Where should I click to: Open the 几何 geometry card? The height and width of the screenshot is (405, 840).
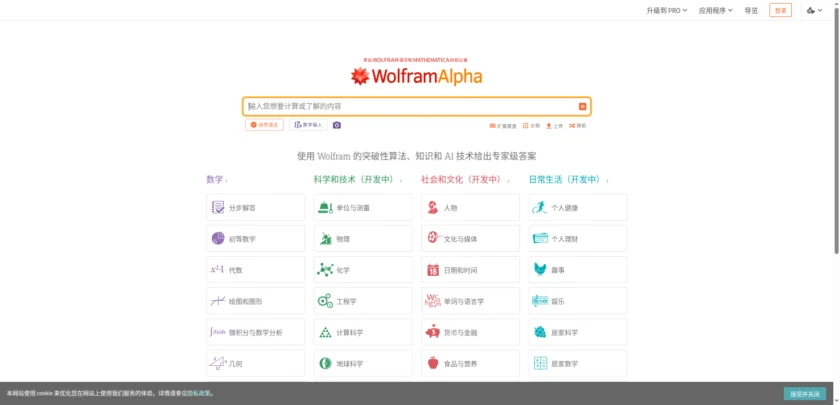tap(256, 363)
